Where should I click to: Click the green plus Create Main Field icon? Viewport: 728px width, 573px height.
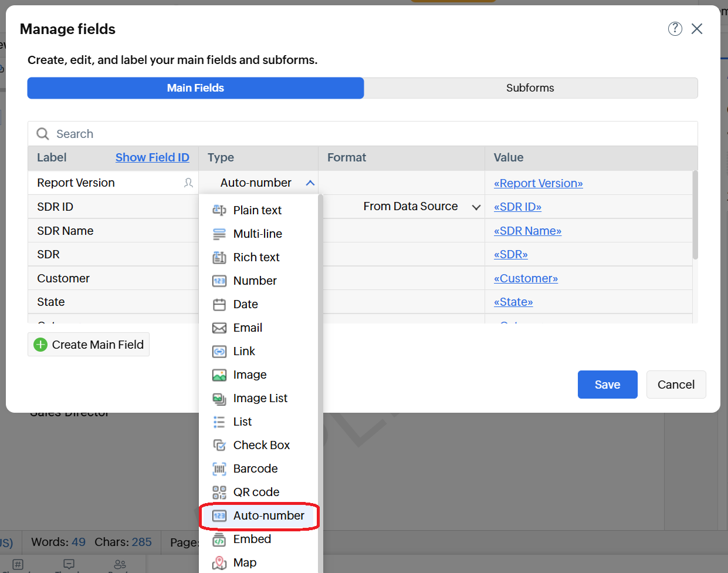tap(40, 345)
